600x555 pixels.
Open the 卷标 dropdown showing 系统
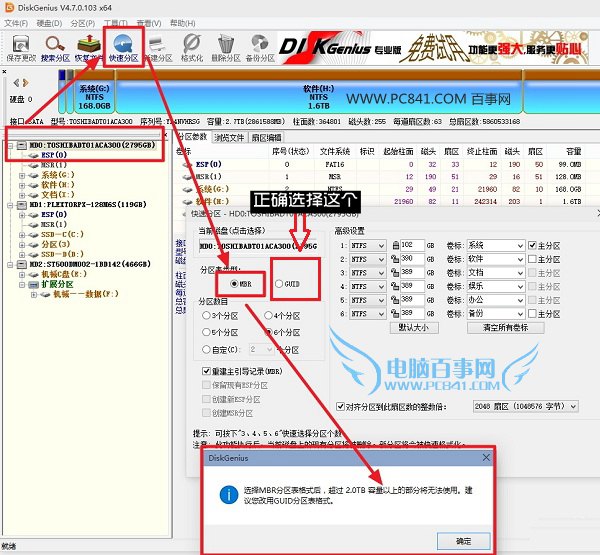coord(495,245)
